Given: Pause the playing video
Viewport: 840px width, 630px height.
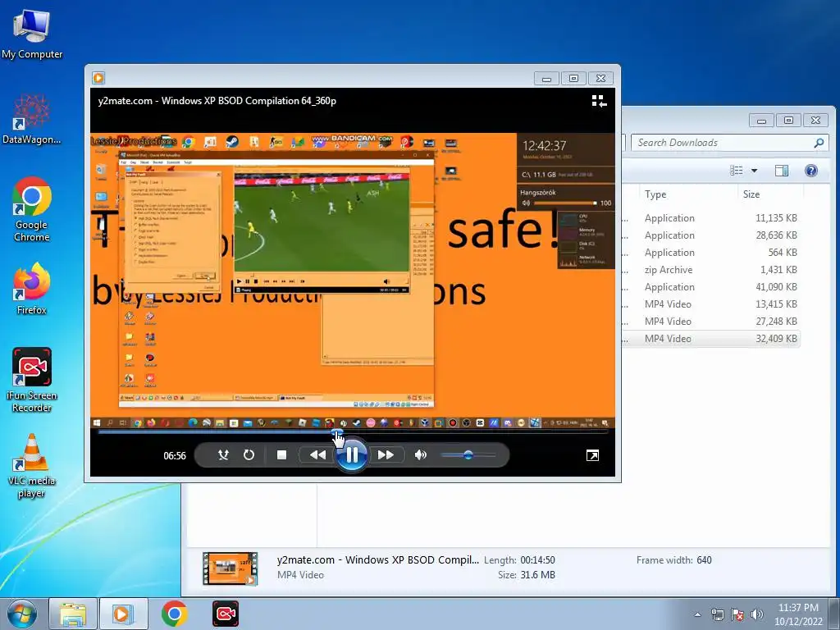Looking at the screenshot, I should click(x=351, y=455).
